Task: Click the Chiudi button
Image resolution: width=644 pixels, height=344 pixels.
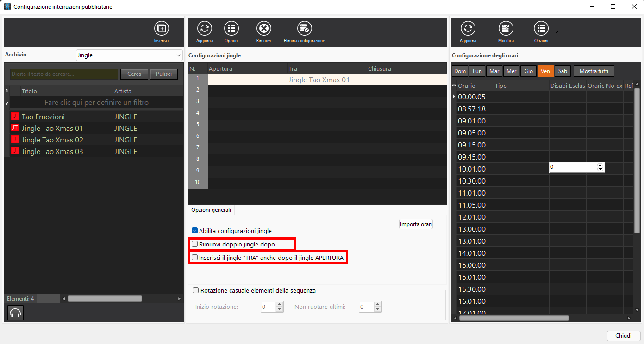Action: point(624,336)
